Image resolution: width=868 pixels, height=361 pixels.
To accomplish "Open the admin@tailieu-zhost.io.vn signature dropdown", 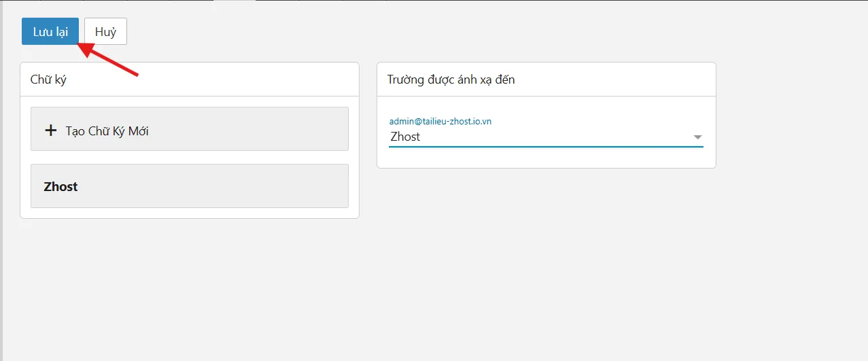I will coord(545,137).
